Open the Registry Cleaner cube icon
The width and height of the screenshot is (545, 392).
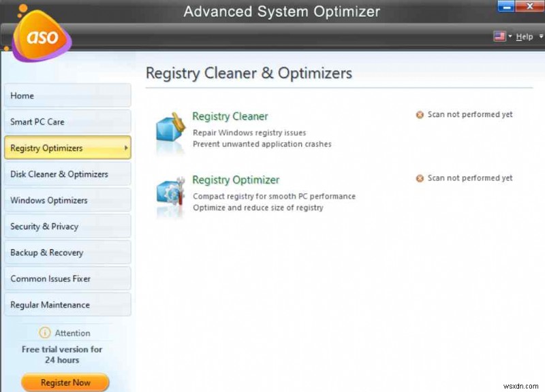pyautogui.click(x=170, y=127)
